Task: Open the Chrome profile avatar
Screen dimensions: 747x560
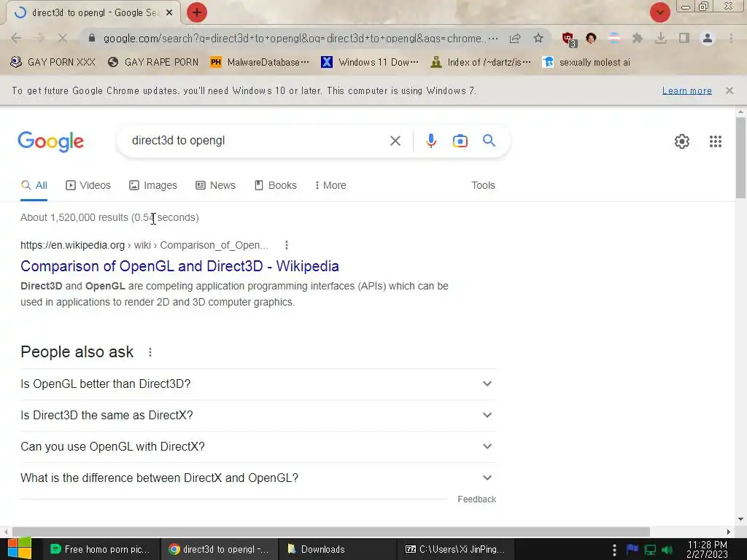Action: (708, 38)
